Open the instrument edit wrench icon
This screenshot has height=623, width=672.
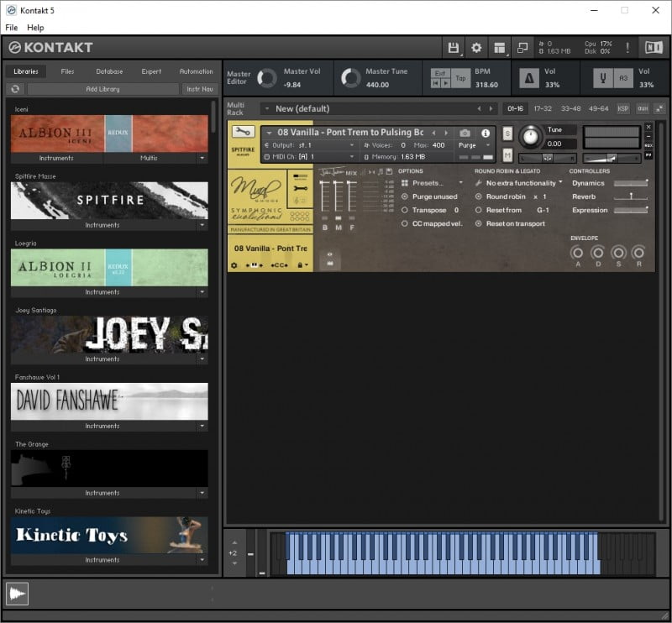pos(243,132)
